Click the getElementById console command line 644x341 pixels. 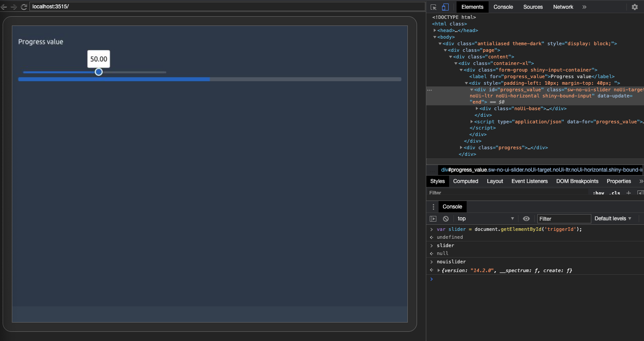point(509,229)
